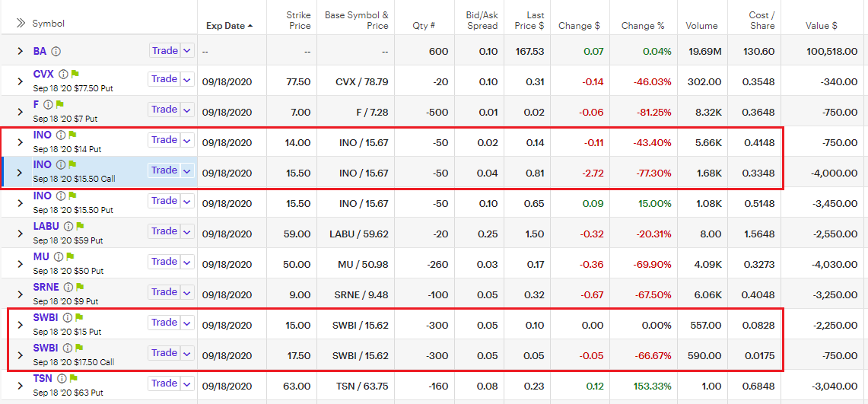The height and width of the screenshot is (404, 868).
Task: Open the TSN symbol link
Action: [43, 379]
